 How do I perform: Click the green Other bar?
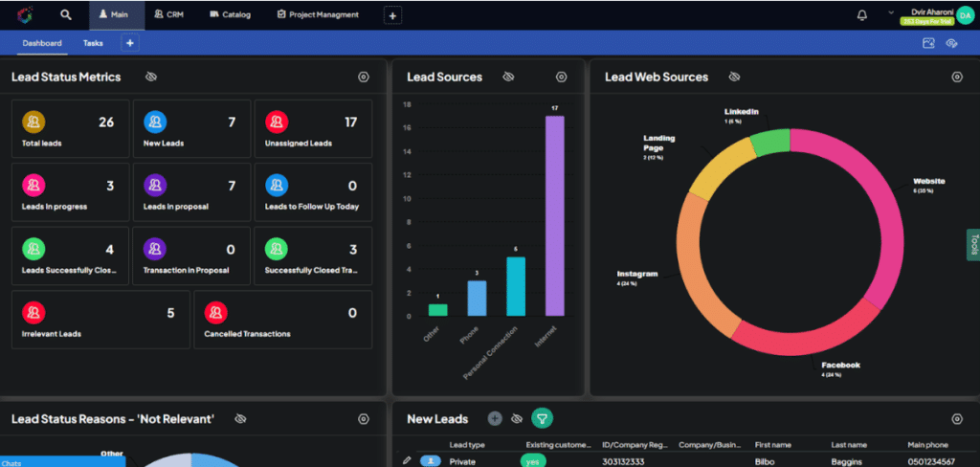point(437,310)
